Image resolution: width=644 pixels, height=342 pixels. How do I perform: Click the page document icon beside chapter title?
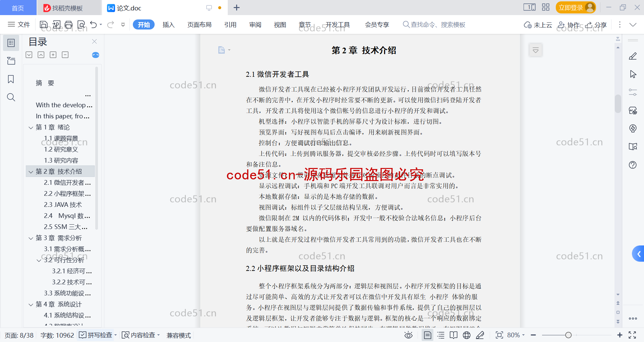coord(221,50)
